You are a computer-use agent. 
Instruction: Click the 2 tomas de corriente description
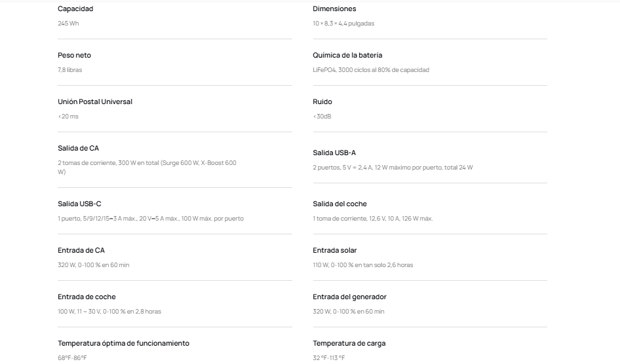tap(147, 163)
